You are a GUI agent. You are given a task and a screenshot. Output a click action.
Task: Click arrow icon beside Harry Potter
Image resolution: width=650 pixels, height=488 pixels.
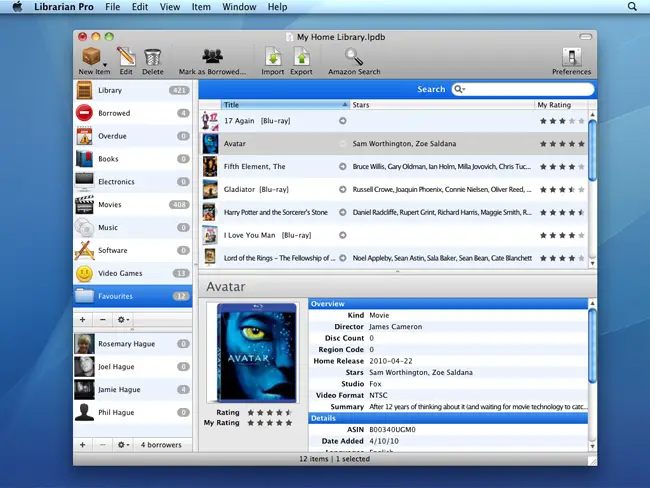(342, 212)
